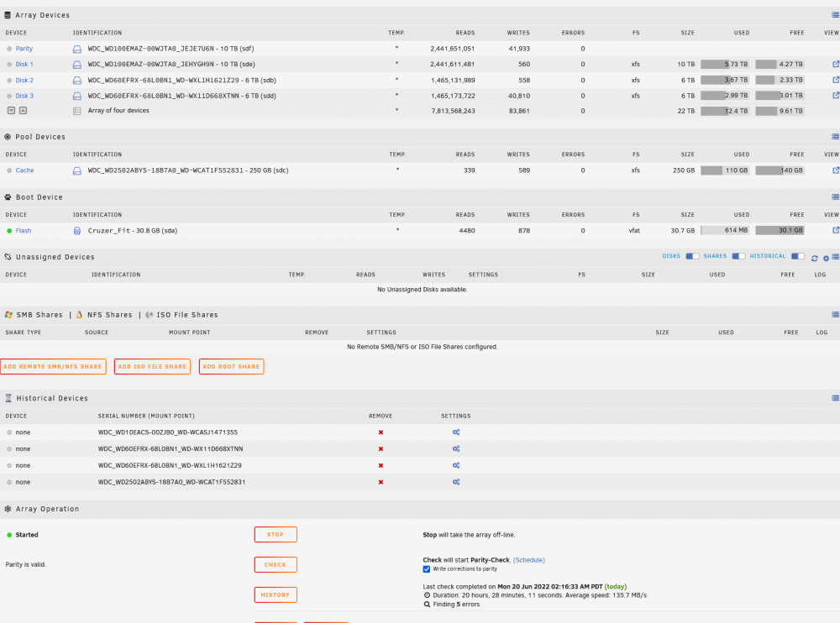Open Disk 3 device settings
840x623 pixels.
pyautogui.click(x=24, y=96)
